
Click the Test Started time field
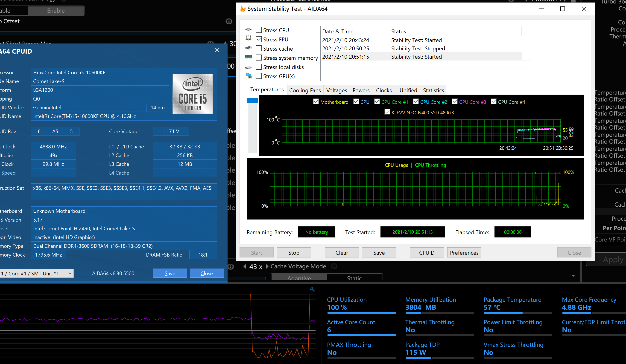point(412,232)
